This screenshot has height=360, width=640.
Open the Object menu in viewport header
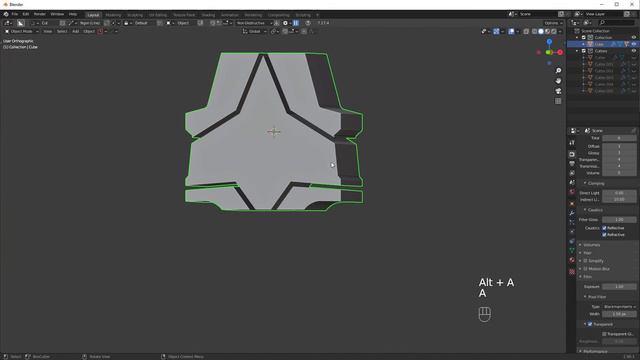pyautogui.click(x=89, y=31)
